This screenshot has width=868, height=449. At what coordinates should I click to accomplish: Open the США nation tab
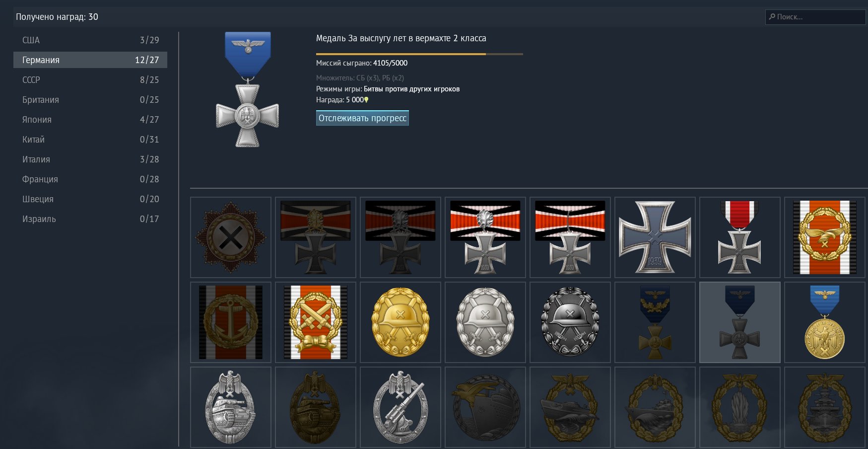(90, 40)
